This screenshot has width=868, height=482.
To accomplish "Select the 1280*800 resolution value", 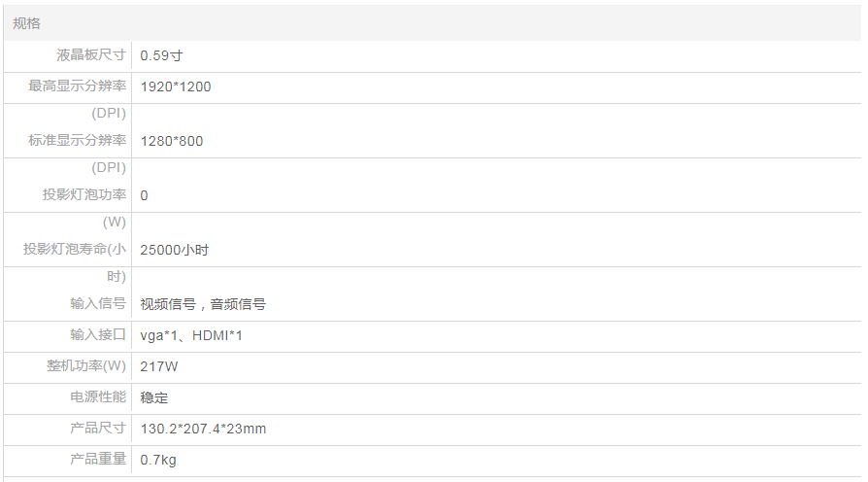I will point(172,141).
